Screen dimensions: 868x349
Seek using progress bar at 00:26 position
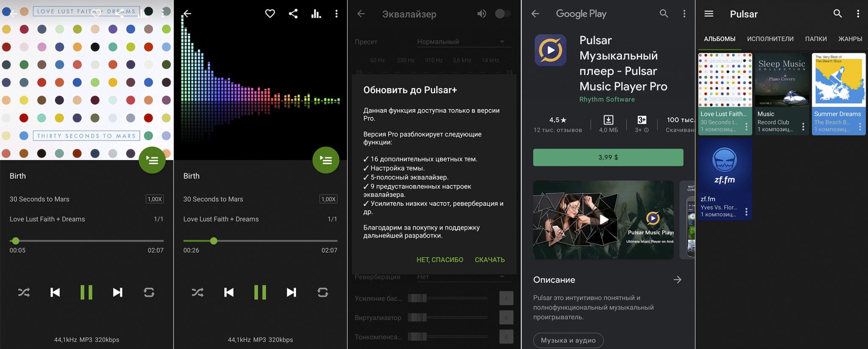pyautogui.click(x=260, y=241)
